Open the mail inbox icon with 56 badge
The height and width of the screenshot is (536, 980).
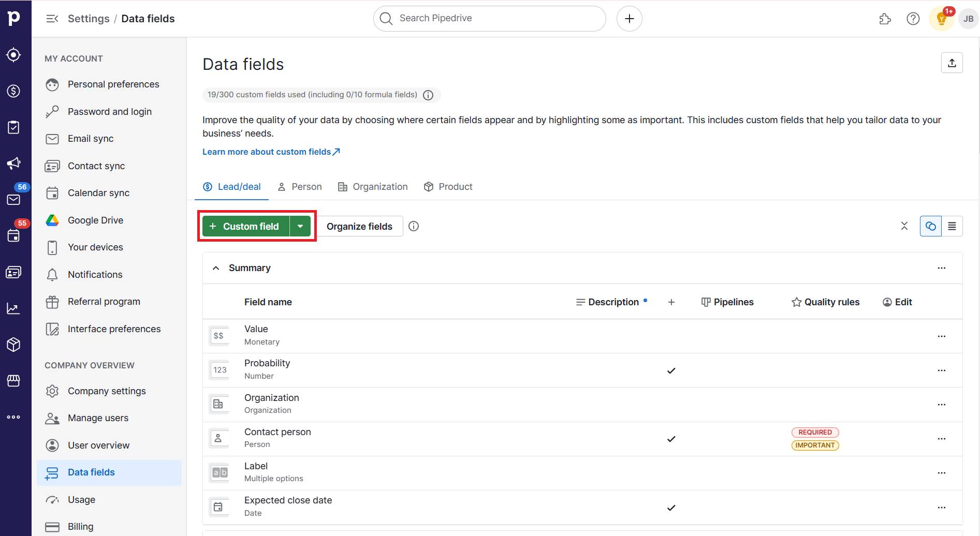tap(13, 200)
